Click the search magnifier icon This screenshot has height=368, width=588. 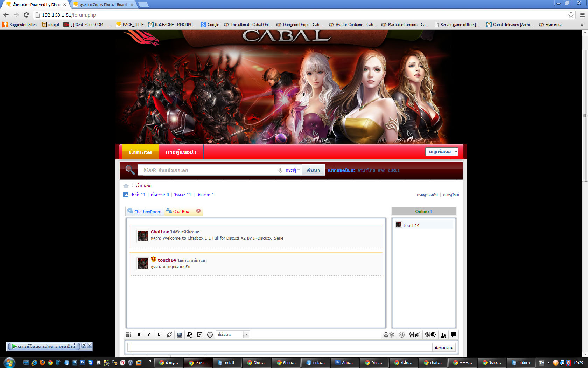click(130, 170)
